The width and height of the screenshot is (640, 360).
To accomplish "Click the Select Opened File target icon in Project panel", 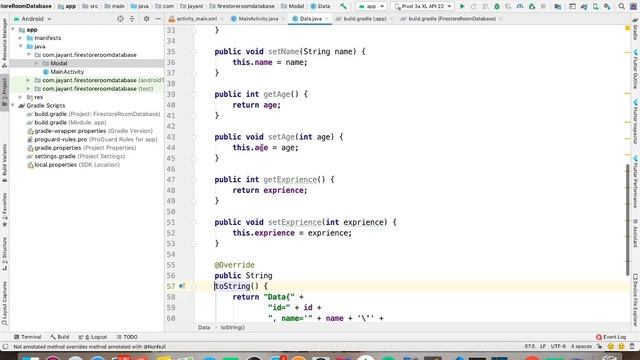I will [120, 19].
